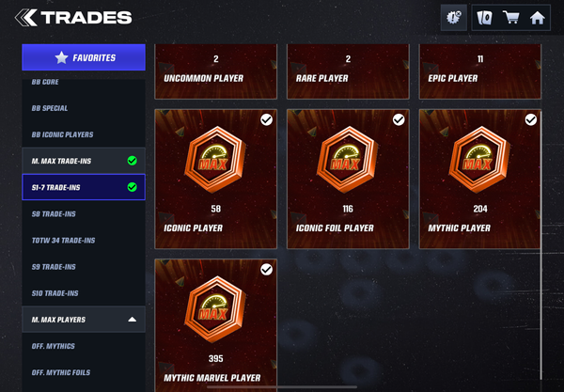Open the Off. Mythics list entry
This screenshot has height=392, width=564.
click(84, 346)
